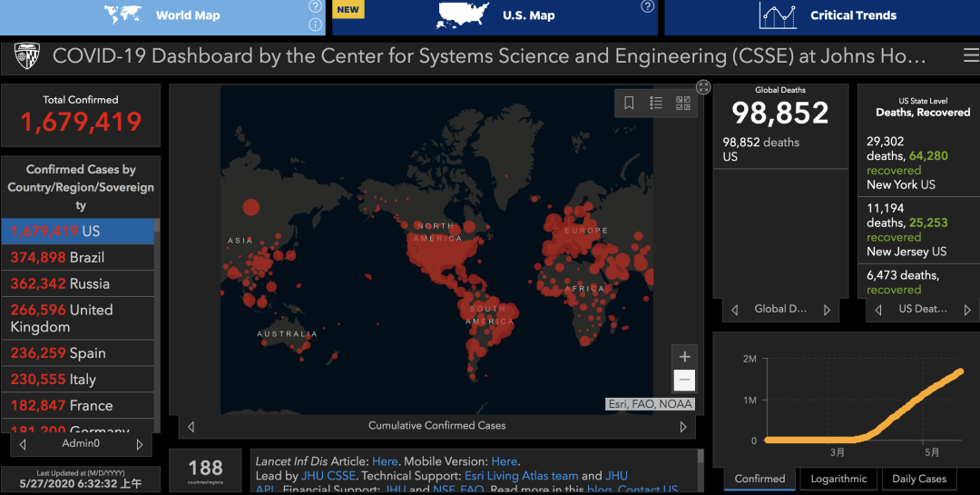This screenshot has width=980, height=495.
Task: Click the Cumulative Confirmed Cases label
Action: (x=436, y=426)
